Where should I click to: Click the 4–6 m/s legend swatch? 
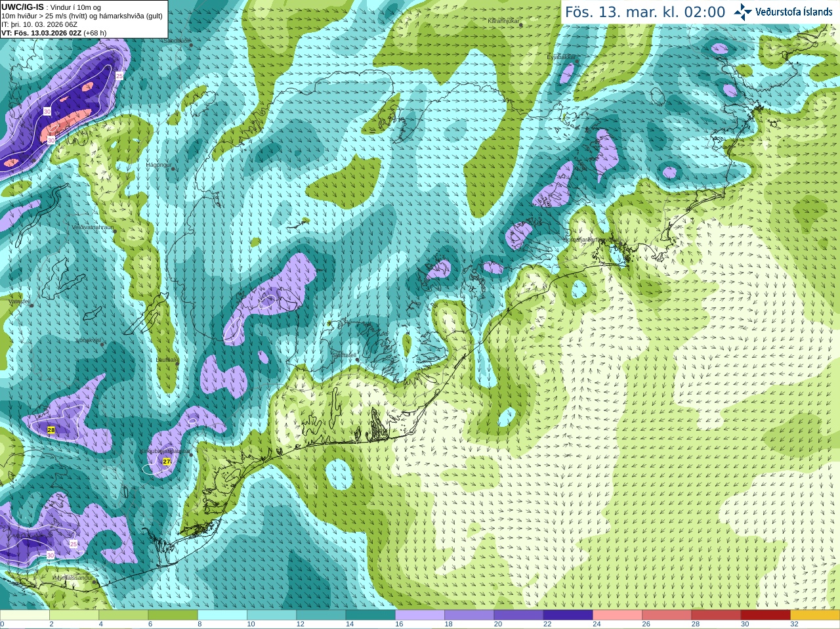click(x=123, y=615)
